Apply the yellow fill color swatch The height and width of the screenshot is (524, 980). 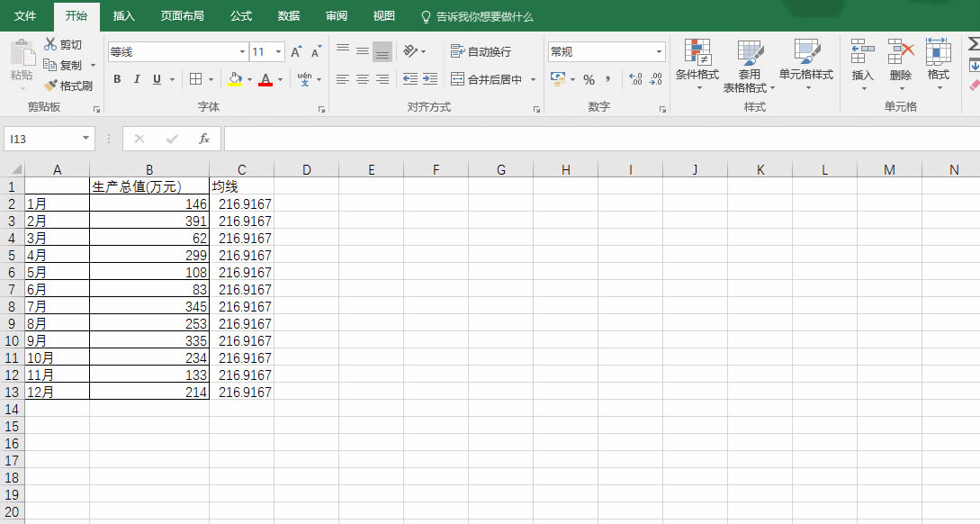235,79
